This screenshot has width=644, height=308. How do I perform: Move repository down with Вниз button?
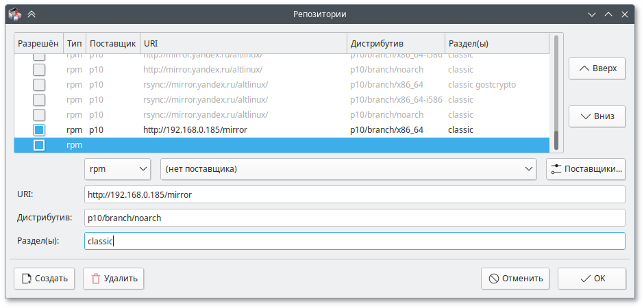click(597, 116)
